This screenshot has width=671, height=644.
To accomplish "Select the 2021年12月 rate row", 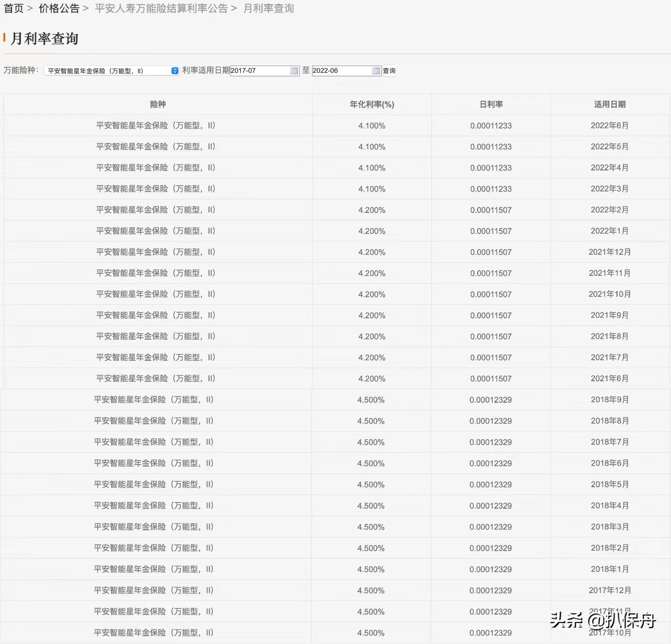I will [x=335, y=252].
